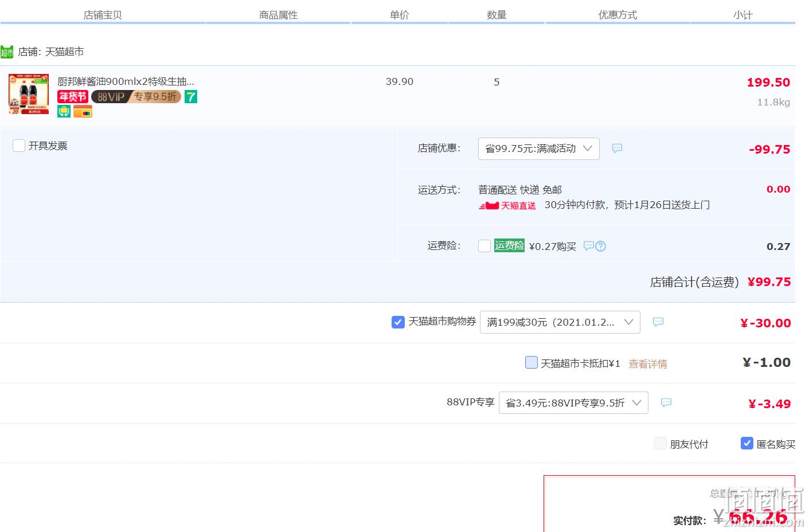Expand the 满199减30元 coupon dropdown
This screenshot has height=532, width=809.
560,322
